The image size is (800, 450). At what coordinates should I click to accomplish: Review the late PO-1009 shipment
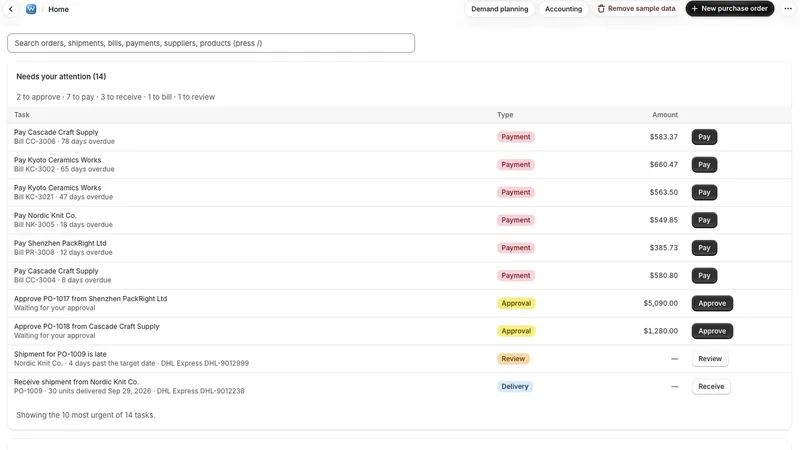coord(710,359)
